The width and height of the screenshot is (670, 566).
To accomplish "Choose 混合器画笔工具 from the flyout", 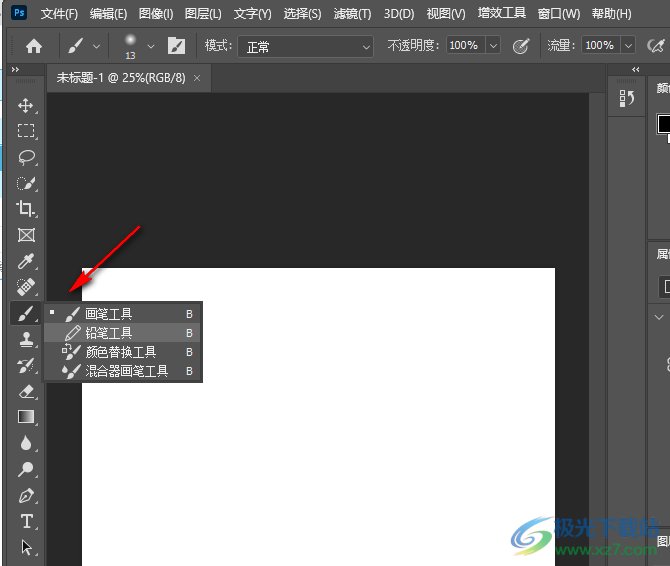I will pyautogui.click(x=122, y=371).
